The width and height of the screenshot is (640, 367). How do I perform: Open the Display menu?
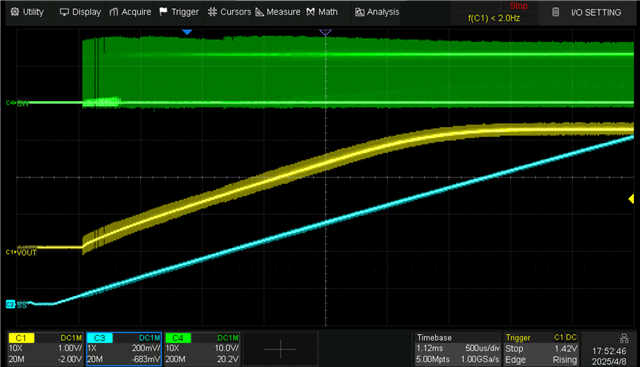coord(80,12)
